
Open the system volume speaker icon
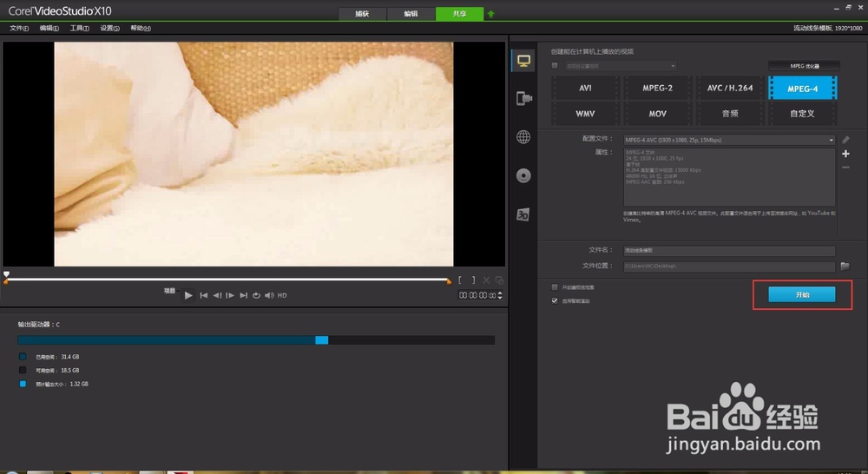click(269, 295)
